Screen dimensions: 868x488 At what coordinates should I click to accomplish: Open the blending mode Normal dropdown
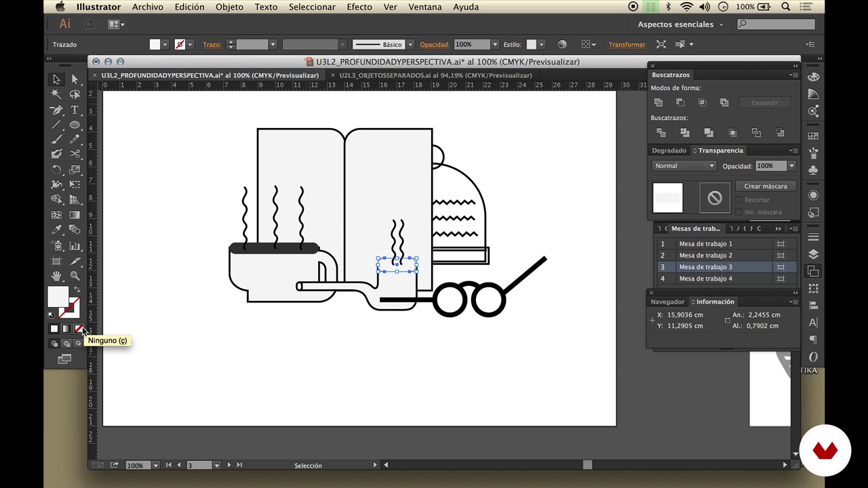[x=684, y=166]
